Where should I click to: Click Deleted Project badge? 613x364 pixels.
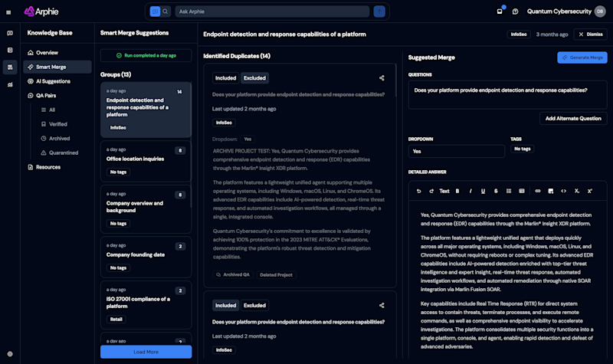[x=276, y=275]
